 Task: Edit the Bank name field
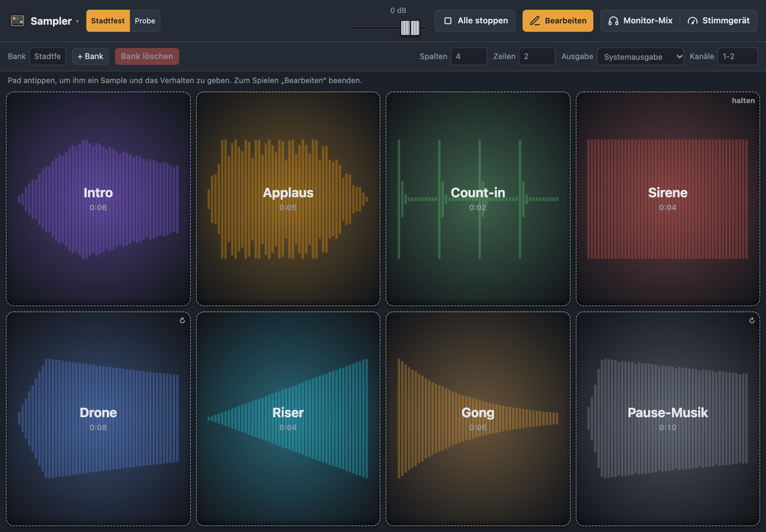coord(48,56)
